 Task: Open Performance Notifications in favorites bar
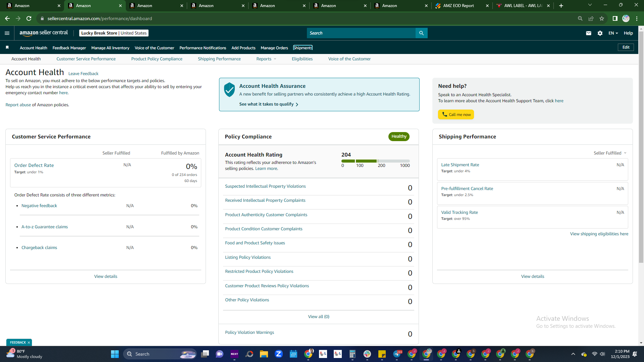pyautogui.click(x=203, y=48)
